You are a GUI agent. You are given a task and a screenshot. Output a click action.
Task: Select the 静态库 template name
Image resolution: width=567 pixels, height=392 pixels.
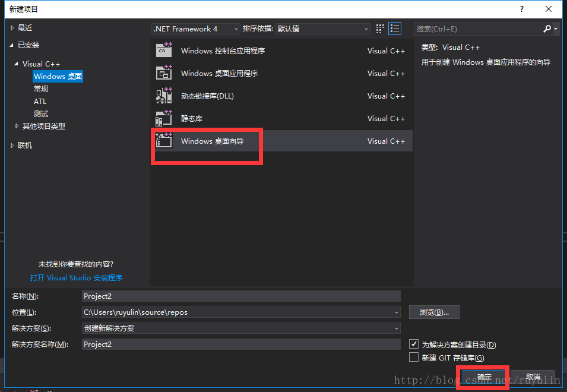coord(192,119)
